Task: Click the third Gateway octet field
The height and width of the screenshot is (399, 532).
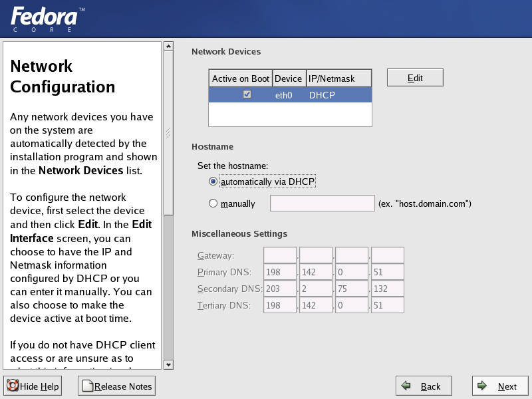Action: tap(352, 255)
